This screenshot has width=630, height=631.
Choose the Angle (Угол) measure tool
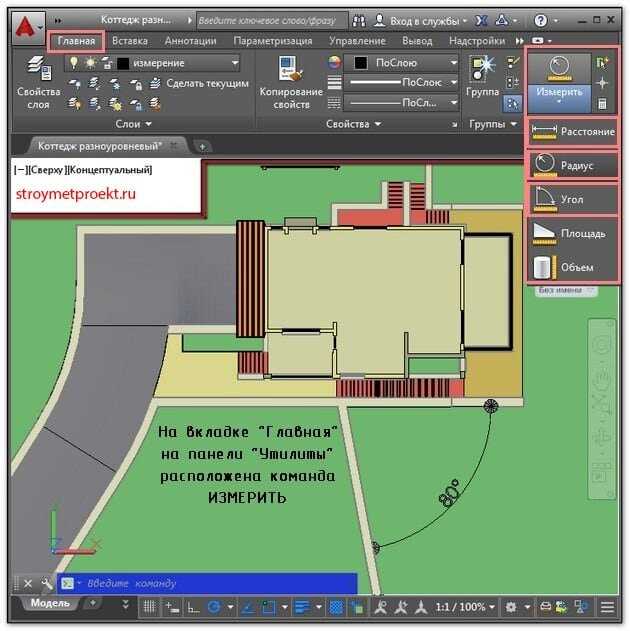click(x=573, y=199)
